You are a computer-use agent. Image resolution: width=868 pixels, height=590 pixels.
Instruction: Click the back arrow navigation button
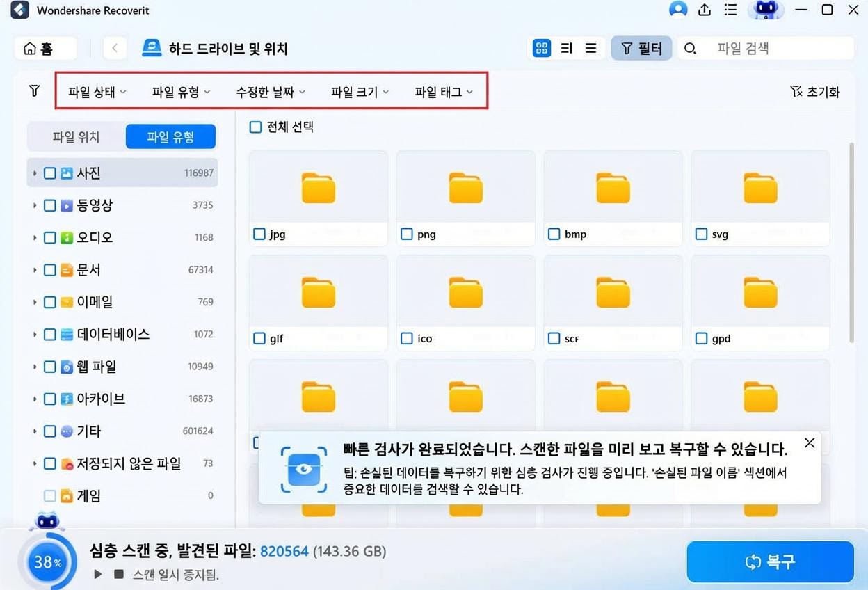[x=115, y=48]
